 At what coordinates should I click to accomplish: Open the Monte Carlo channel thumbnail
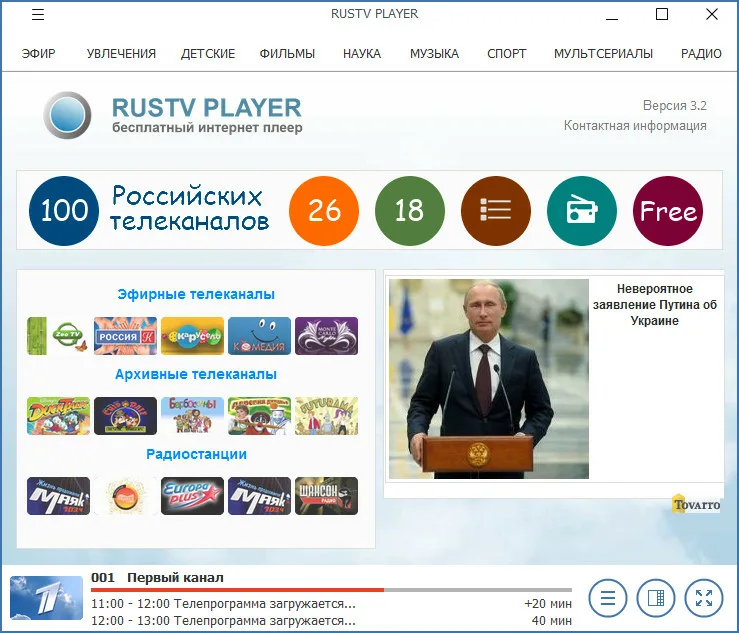point(327,336)
